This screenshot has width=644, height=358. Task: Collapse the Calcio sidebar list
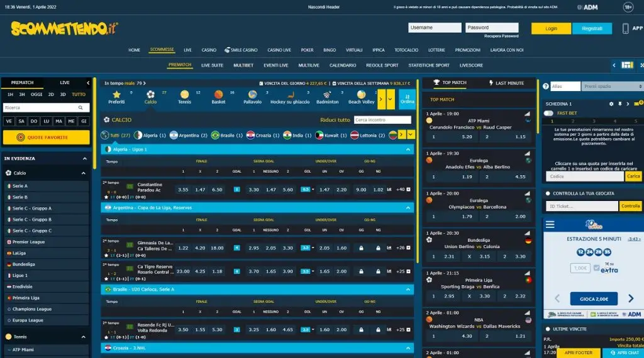click(x=84, y=173)
